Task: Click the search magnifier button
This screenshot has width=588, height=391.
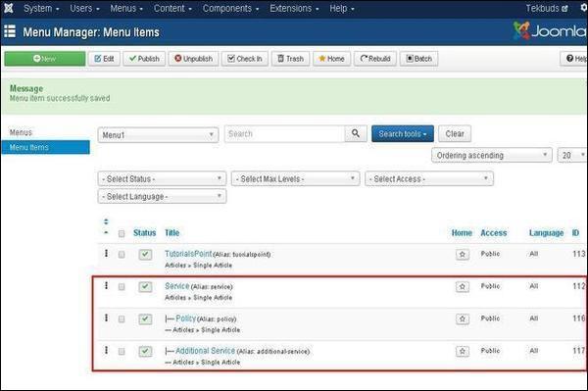Action: coord(356,133)
